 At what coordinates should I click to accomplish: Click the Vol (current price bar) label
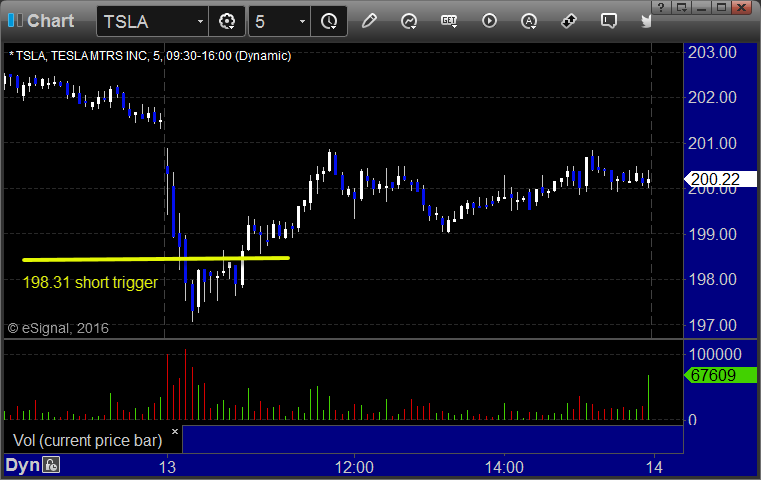tap(87, 440)
